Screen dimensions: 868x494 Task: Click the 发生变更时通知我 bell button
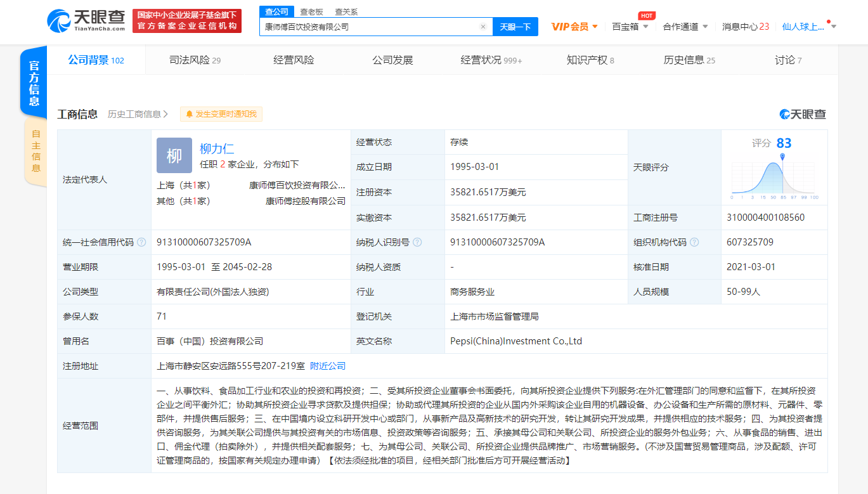pos(221,114)
